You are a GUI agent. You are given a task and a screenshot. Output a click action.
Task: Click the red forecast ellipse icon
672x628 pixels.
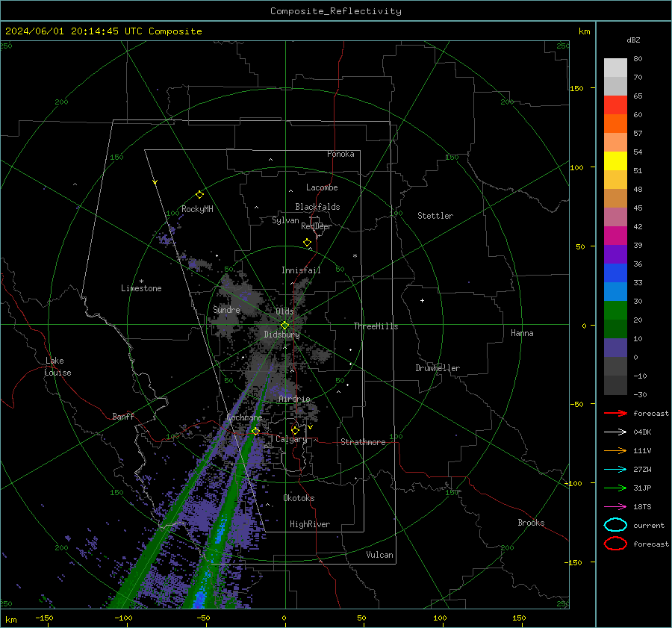click(615, 544)
